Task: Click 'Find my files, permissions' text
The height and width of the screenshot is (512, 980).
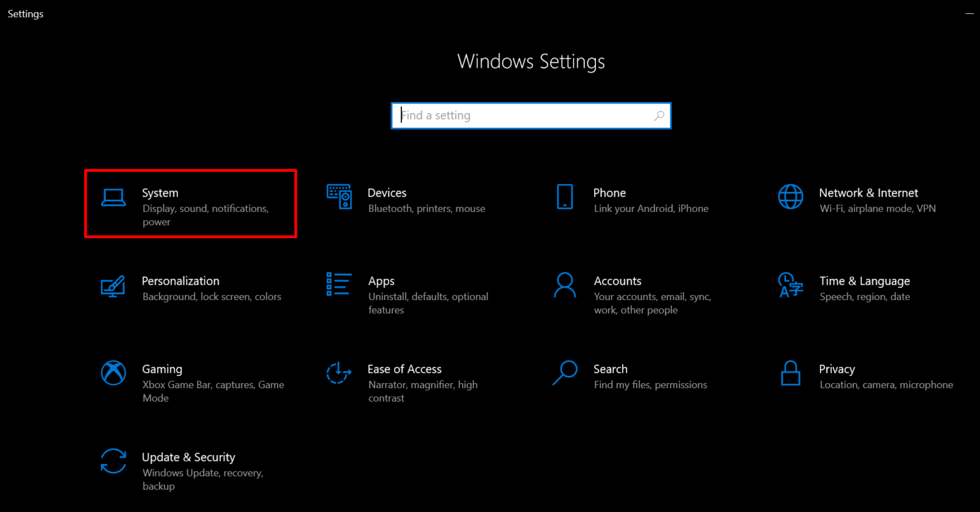Action: point(651,385)
